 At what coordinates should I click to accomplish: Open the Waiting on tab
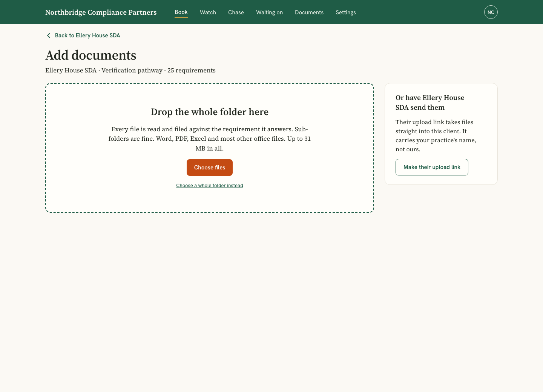point(269,12)
